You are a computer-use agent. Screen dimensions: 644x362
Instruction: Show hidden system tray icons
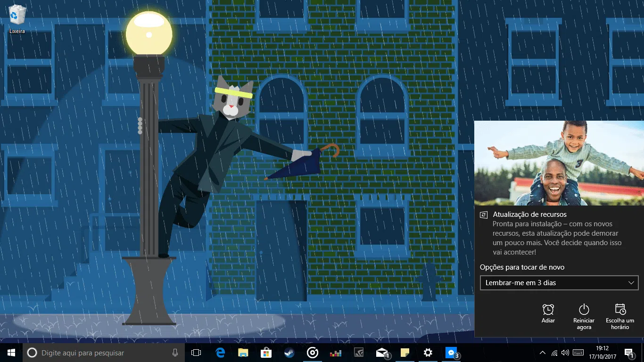[x=543, y=353]
